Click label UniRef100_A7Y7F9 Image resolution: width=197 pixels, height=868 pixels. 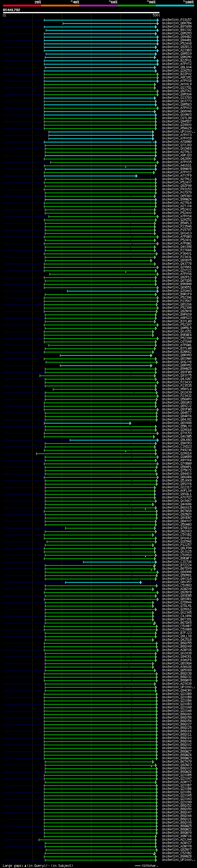[177, 176]
